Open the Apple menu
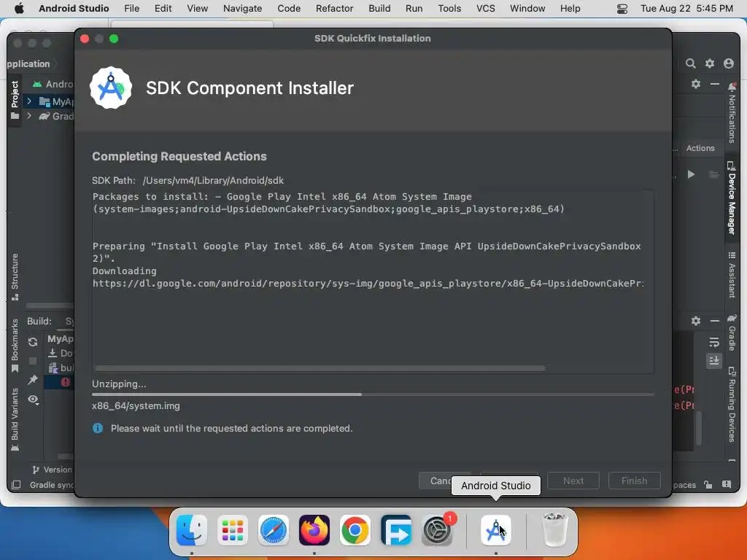Screen dimensions: 747x560 tap(19, 8)
